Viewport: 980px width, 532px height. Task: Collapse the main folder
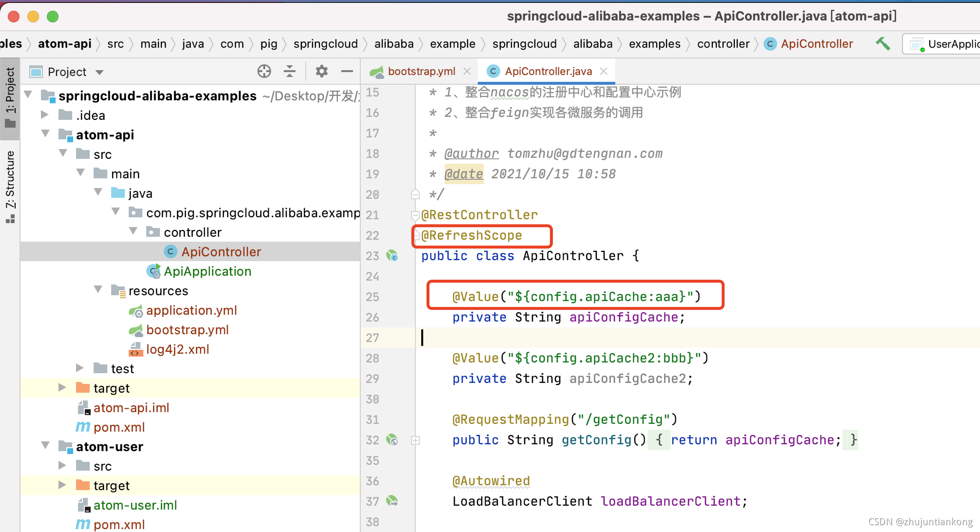80,173
